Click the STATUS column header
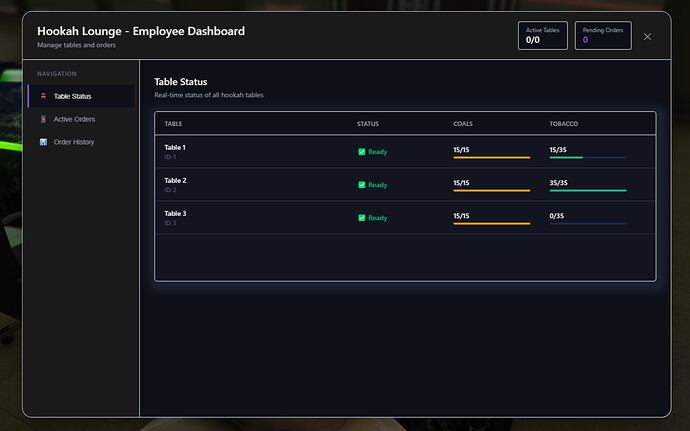This screenshot has width=690, height=431. [367, 124]
